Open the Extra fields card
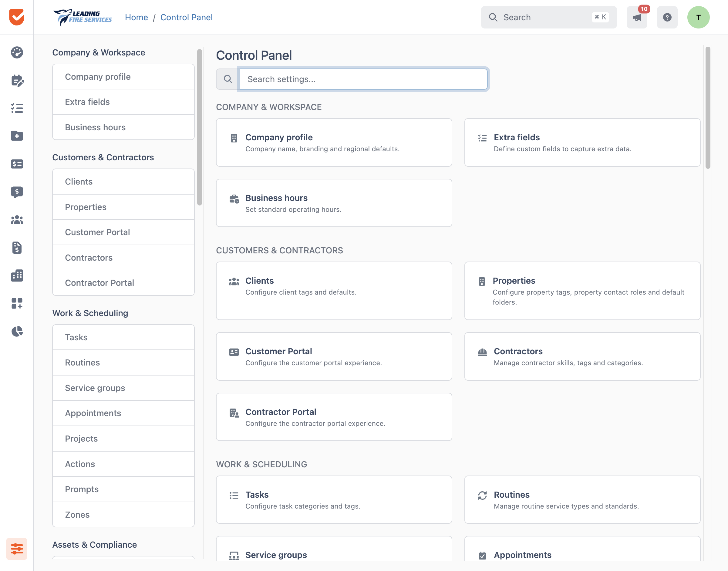 [x=582, y=142]
